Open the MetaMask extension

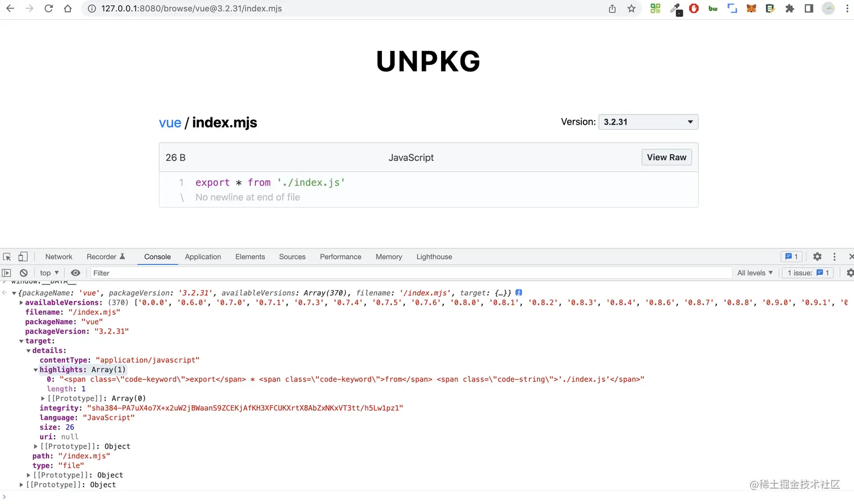[x=751, y=8]
